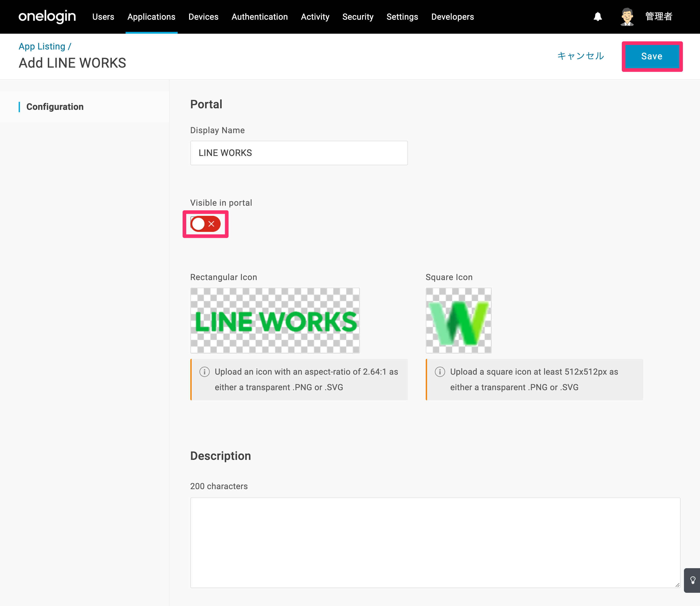Open the Activity menu

(x=315, y=17)
